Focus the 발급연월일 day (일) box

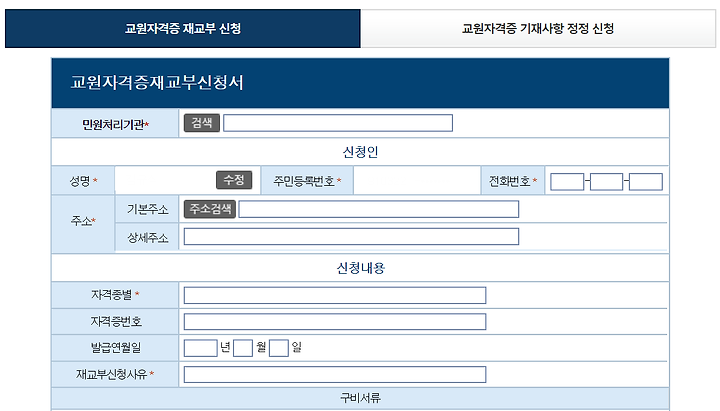pos(279,348)
